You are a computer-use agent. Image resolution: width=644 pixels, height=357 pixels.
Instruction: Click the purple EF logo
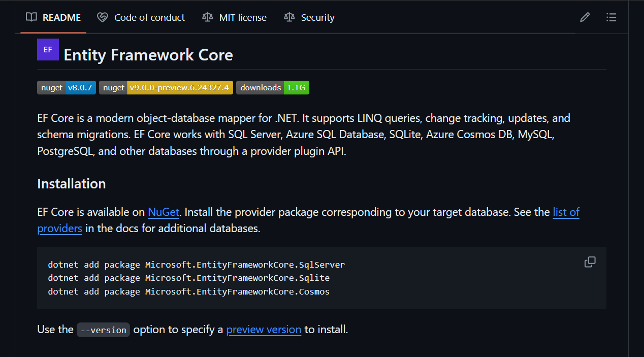click(48, 50)
